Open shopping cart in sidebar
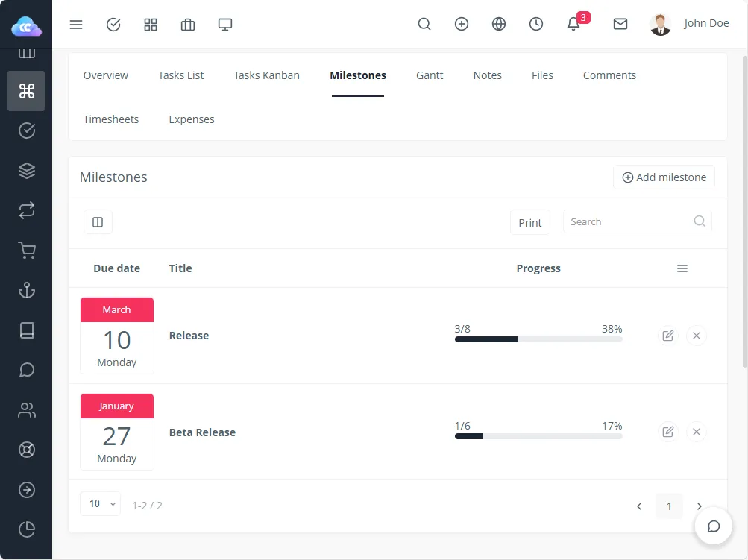The width and height of the screenshot is (748, 560). [27, 251]
